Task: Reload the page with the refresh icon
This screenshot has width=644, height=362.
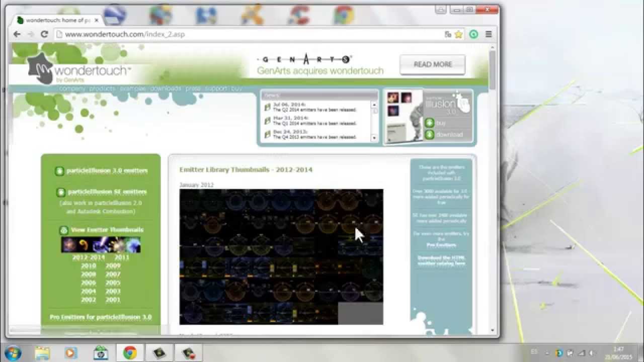Action: (x=44, y=34)
